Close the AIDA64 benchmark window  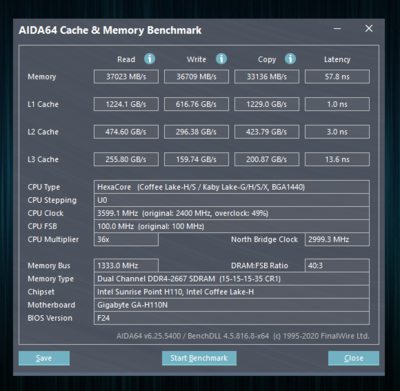(x=369, y=28)
